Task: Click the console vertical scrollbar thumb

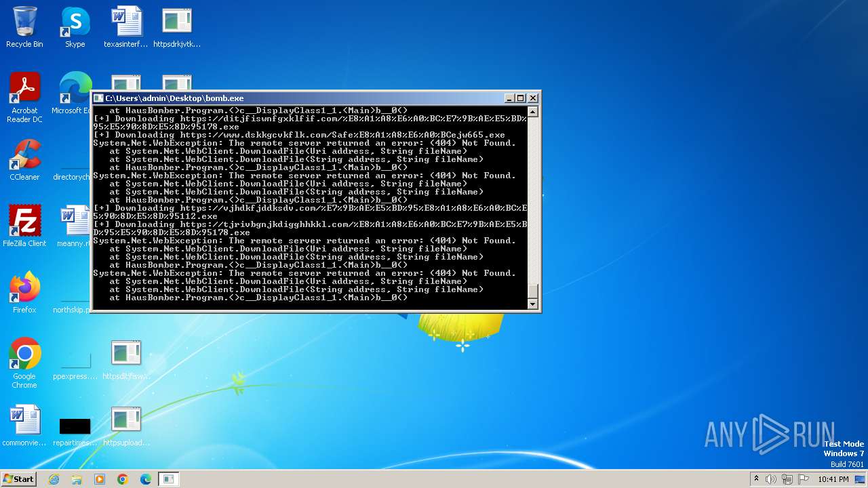Action: pos(533,291)
